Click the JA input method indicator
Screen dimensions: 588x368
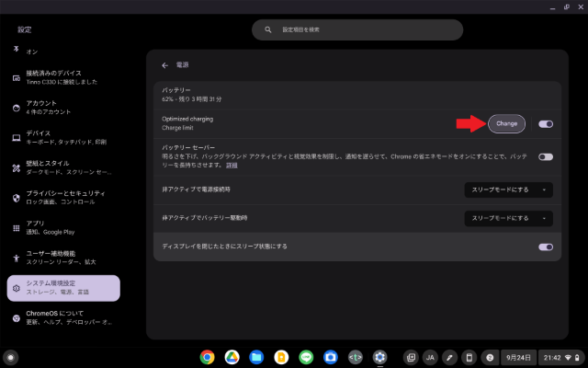pos(429,356)
